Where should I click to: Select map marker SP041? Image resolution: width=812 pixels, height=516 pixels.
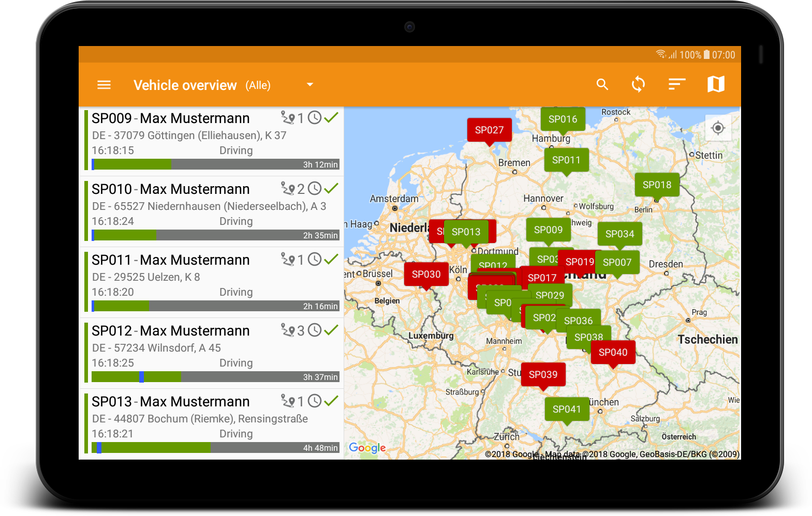567,409
